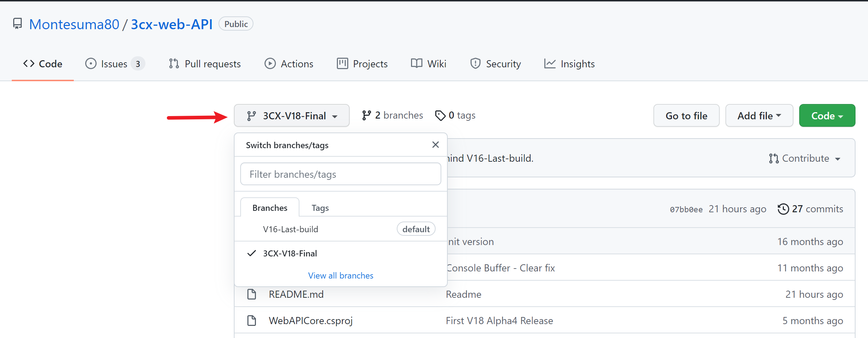This screenshot has height=338, width=868.
Task: Click the Pull requests merge icon
Action: point(174,64)
